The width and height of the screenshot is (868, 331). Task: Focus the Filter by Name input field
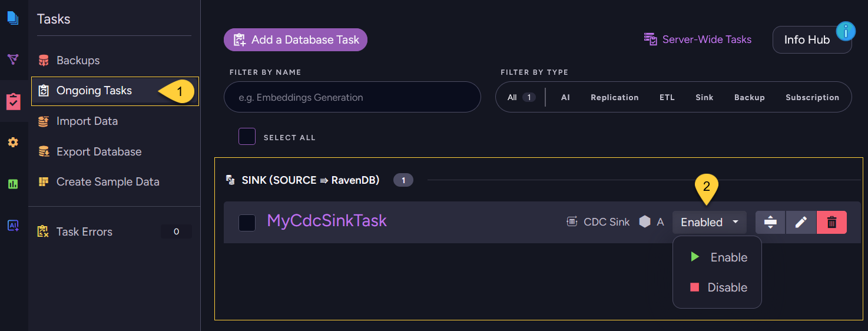(352, 97)
